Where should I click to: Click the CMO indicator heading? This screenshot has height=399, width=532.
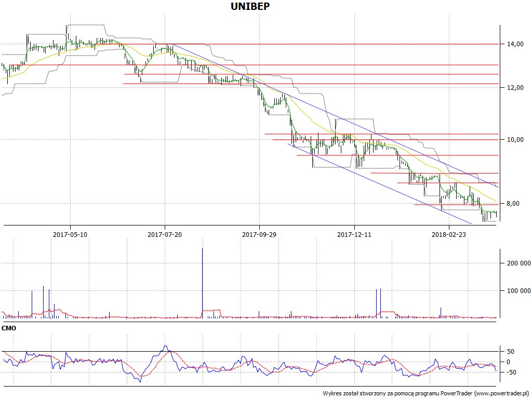coord(9,328)
